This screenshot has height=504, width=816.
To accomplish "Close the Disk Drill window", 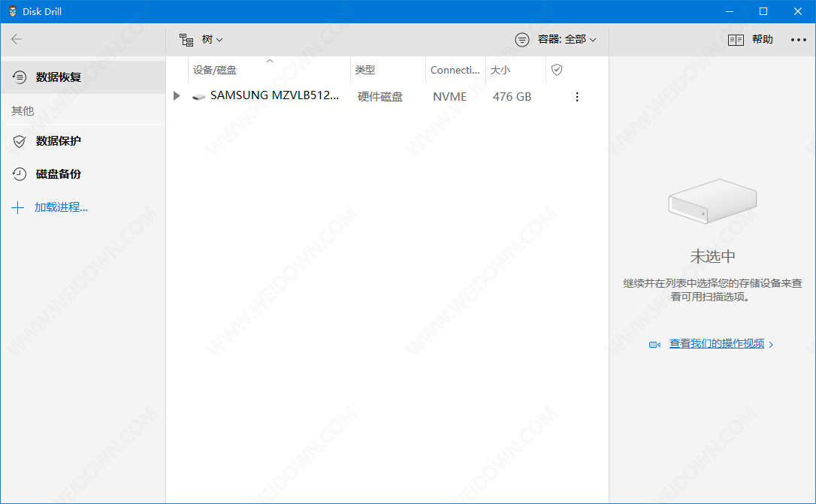I will [798, 11].
